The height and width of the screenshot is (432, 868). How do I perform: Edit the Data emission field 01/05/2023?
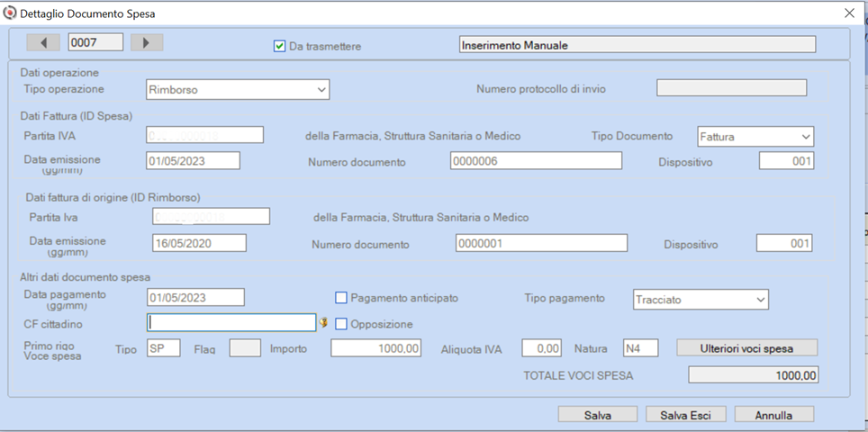(194, 160)
